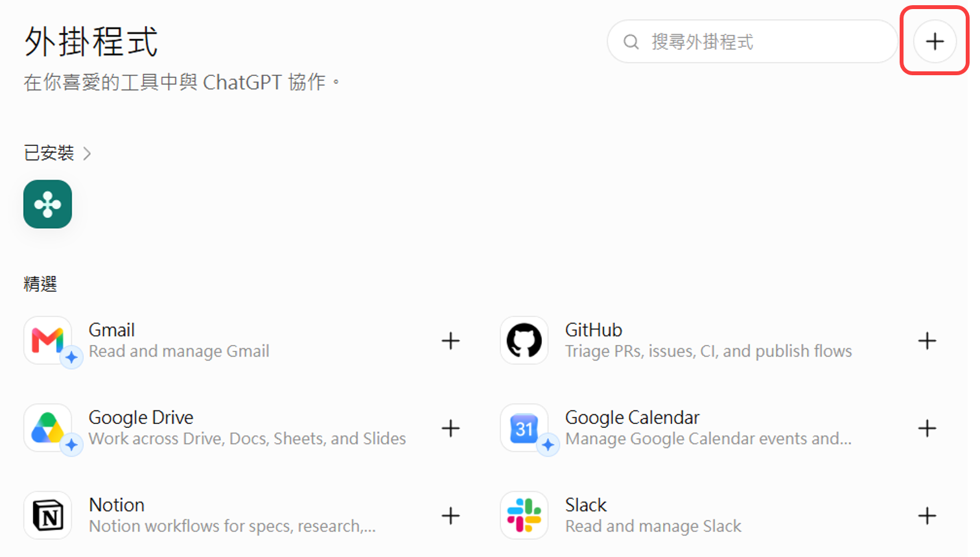The width and height of the screenshot is (980, 557).
Task: Click the Gmail app icon
Action: [48, 340]
